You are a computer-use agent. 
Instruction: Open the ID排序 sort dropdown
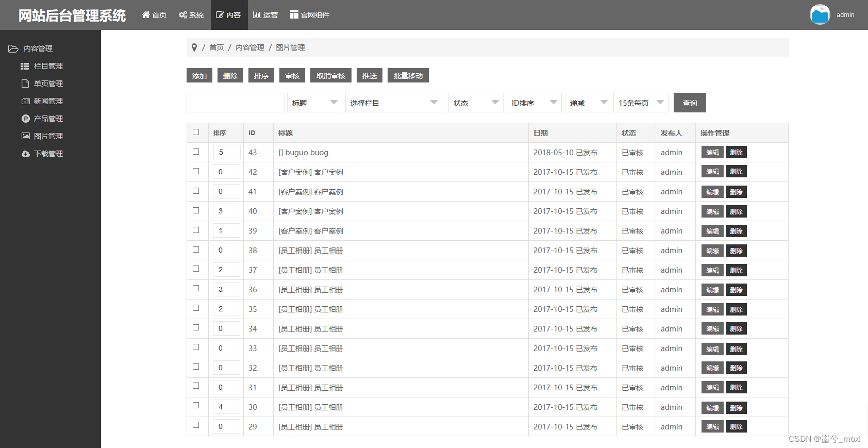pyautogui.click(x=534, y=103)
